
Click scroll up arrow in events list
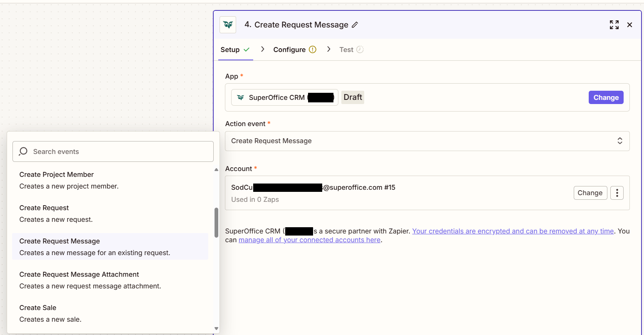216,170
